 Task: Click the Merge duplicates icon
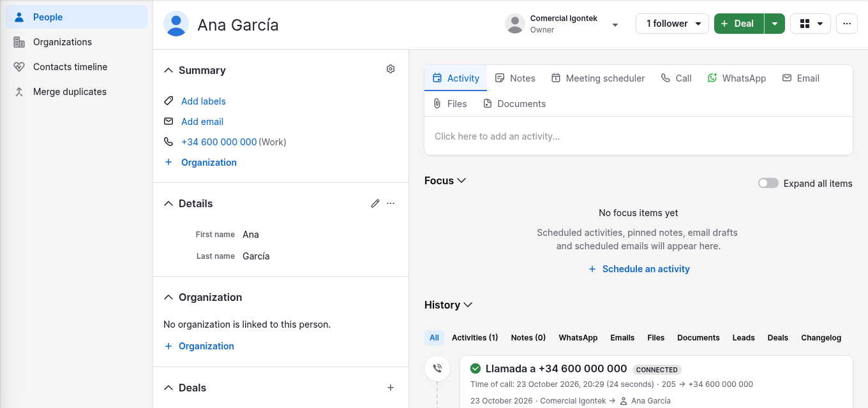pyautogui.click(x=19, y=92)
